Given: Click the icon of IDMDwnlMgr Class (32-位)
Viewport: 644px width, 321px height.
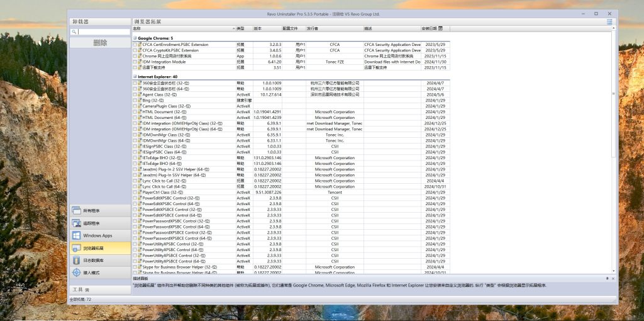Looking at the screenshot, I should tap(140, 135).
